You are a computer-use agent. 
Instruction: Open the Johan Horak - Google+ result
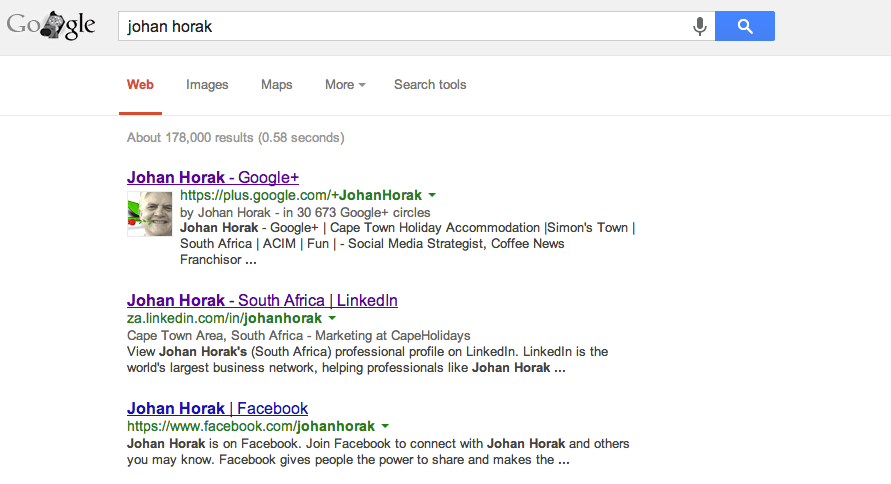[213, 177]
